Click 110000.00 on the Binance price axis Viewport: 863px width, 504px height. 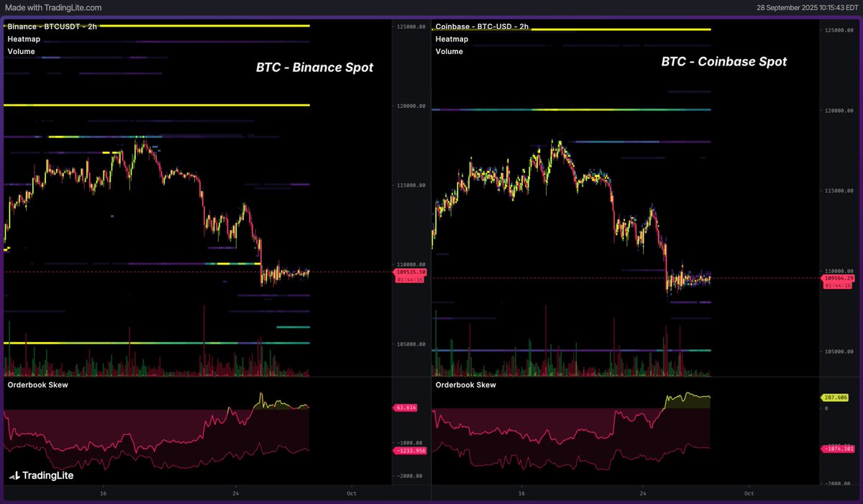[x=410, y=265]
